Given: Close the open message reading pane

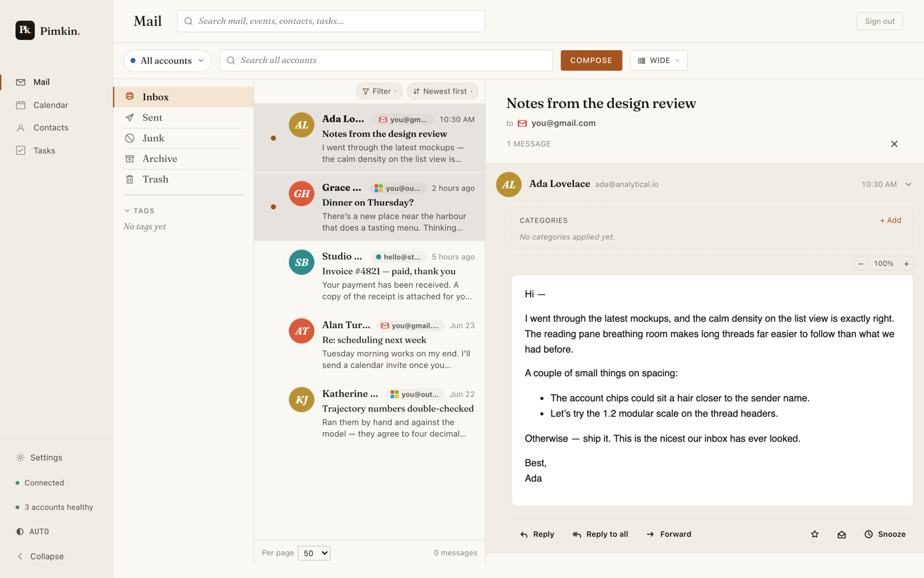Looking at the screenshot, I should (x=894, y=144).
